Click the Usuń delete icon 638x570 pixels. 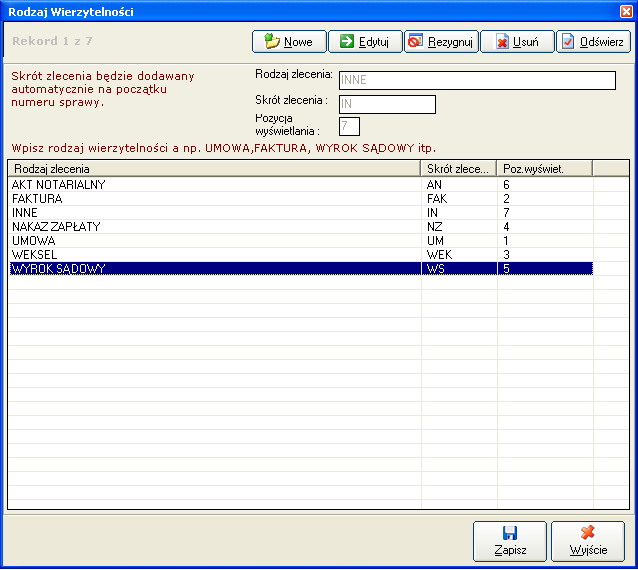pyautogui.click(x=503, y=41)
